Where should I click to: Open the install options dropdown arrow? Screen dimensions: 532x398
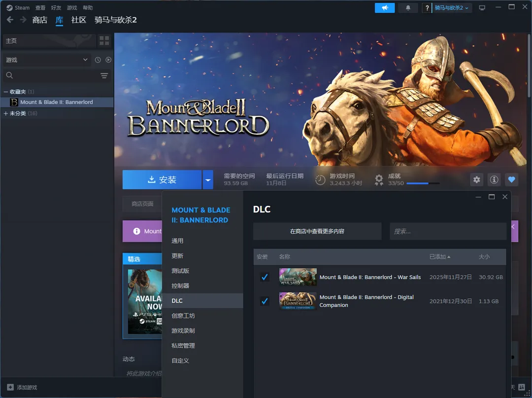pos(208,180)
